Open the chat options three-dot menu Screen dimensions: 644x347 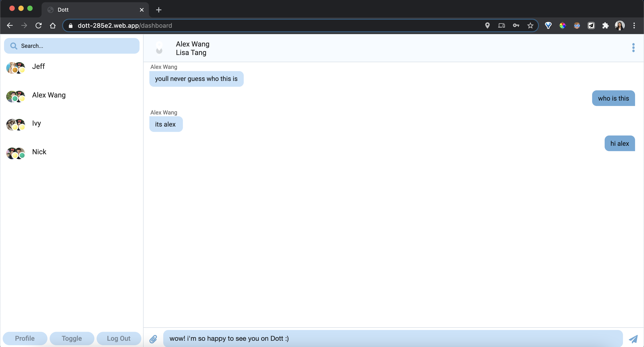point(633,47)
